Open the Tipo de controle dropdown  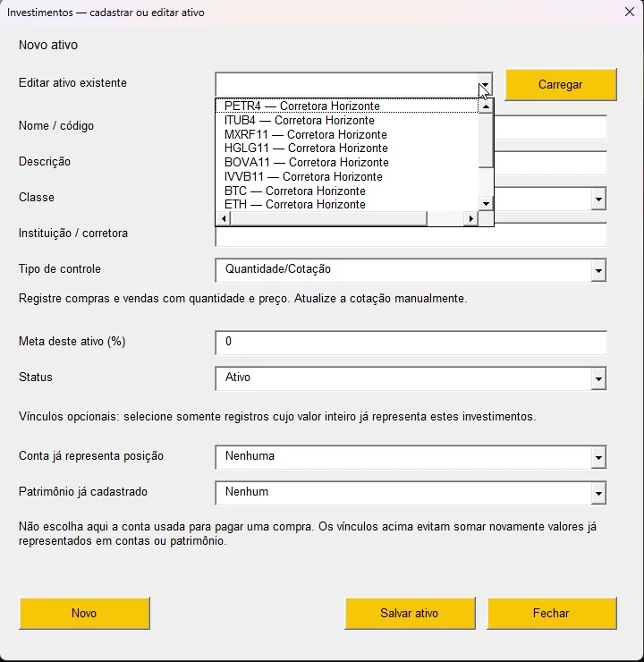click(598, 270)
